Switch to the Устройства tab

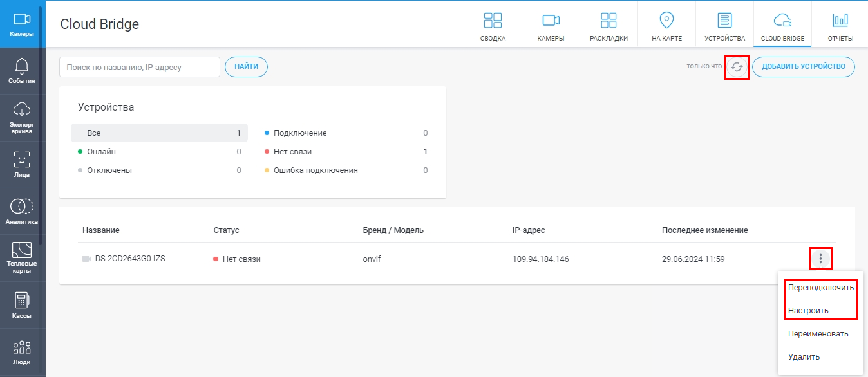click(x=724, y=26)
